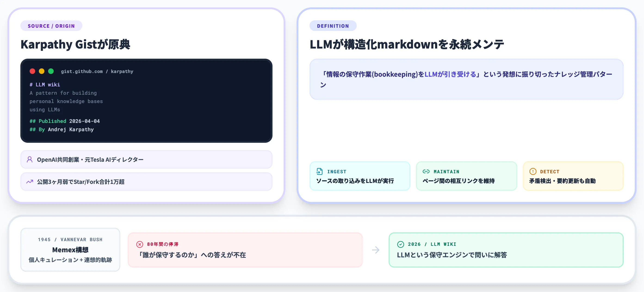Open the INGEST card

point(360,176)
